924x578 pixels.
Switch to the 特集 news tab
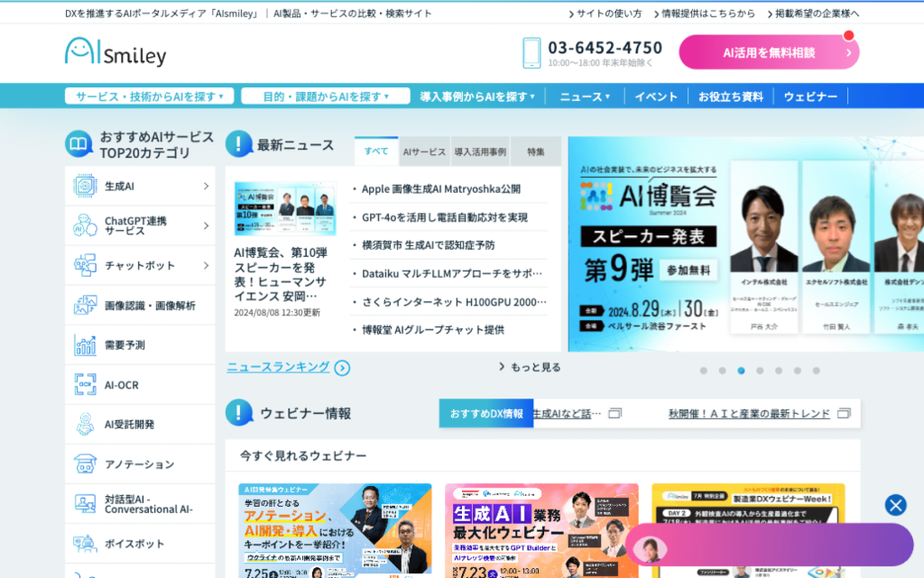(x=536, y=151)
